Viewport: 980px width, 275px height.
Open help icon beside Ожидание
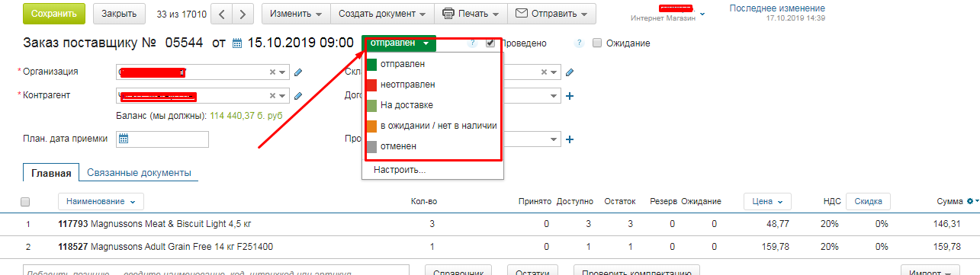(x=580, y=43)
